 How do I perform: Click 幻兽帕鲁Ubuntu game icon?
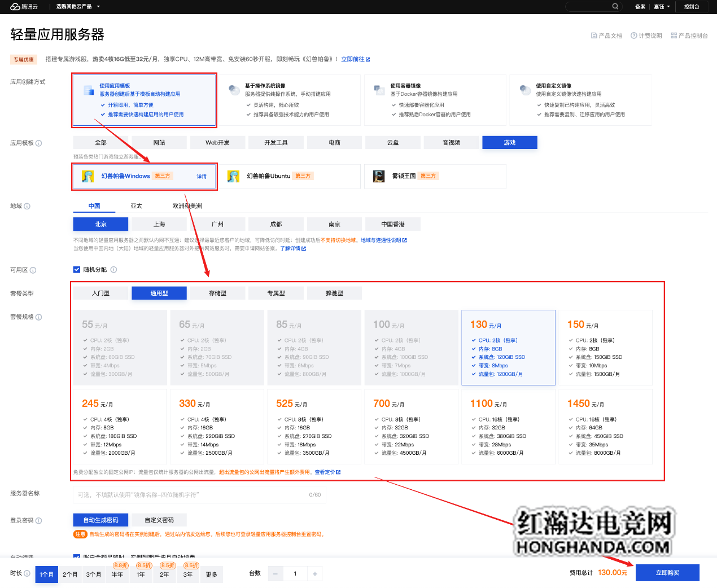tap(233, 176)
